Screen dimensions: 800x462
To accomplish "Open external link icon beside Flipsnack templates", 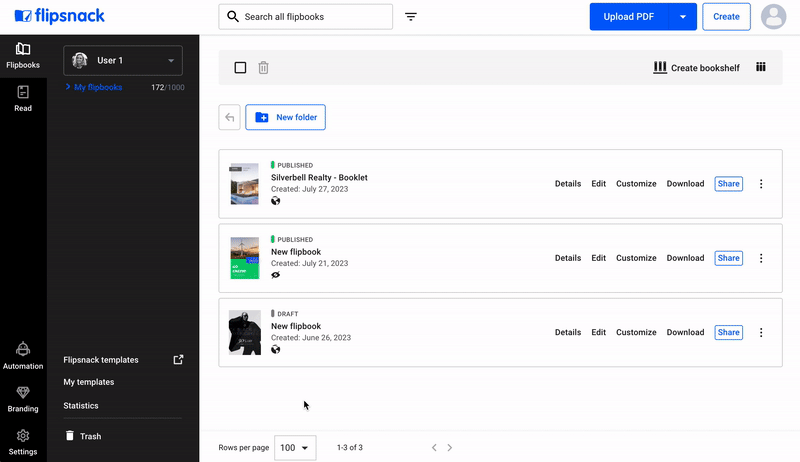I will (178, 360).
